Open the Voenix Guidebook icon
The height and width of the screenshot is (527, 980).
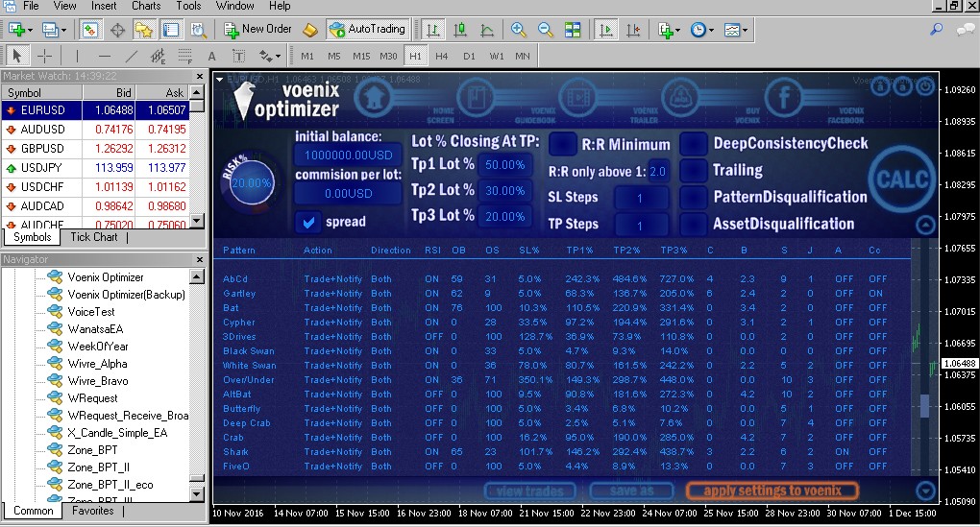474,99
